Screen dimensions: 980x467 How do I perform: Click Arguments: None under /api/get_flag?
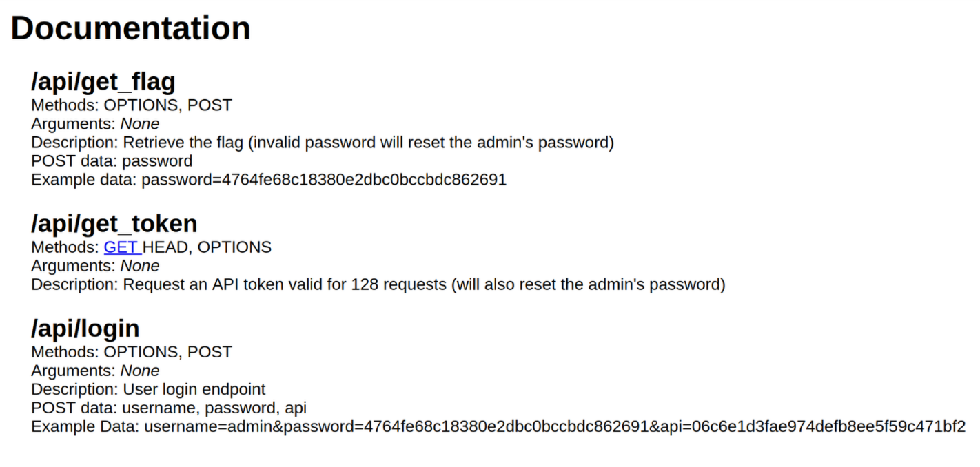tap(95, 124)
